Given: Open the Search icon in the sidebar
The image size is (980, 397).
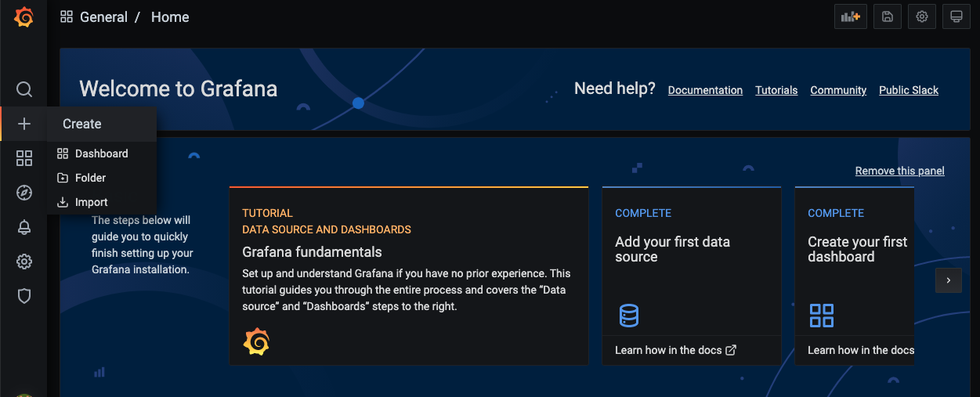Looking at the screenshot, I should [24, 89].
